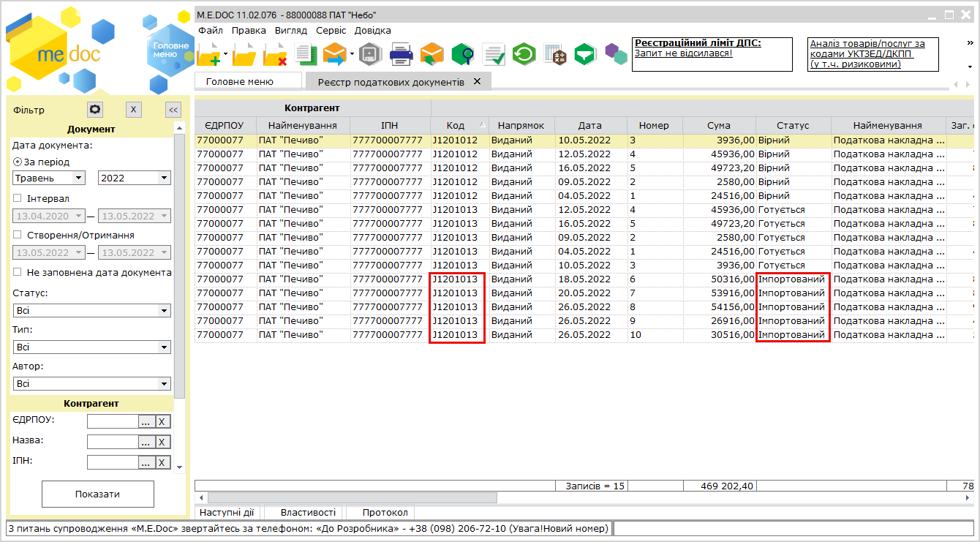Click the copy document pages icon
Viewport: 980px width, 542px height.
point(305,54)
